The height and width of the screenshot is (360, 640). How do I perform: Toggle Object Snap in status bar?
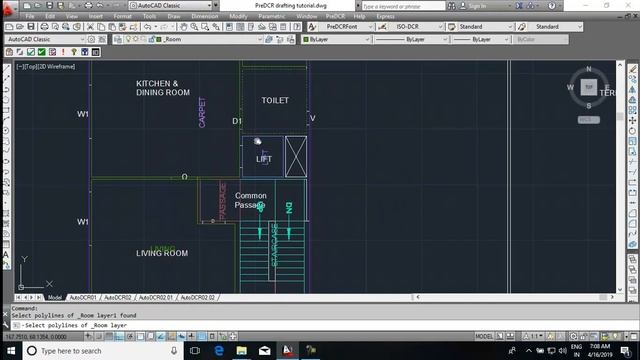pyautogui.click(x=140, y=336)
